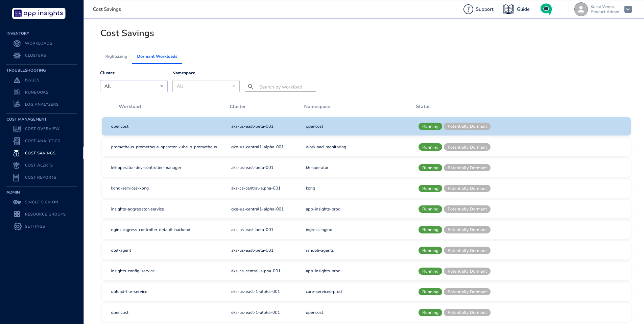Viewport: 644px width, 324px height.
Task: Click the Workloads cube icon in sidebar
Action: 17,43
